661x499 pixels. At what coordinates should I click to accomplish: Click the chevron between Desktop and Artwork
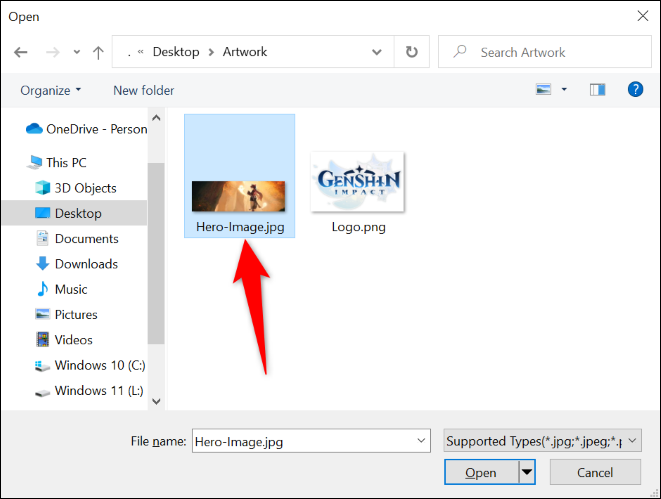211,52
